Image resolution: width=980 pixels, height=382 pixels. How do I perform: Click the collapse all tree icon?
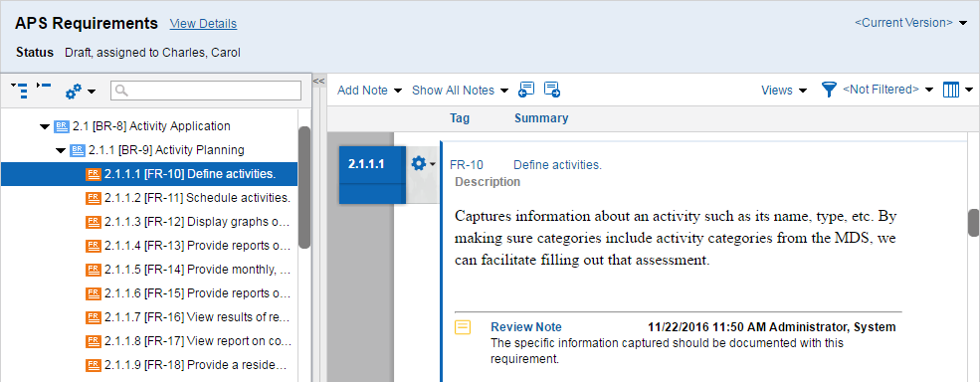[44, 86]
